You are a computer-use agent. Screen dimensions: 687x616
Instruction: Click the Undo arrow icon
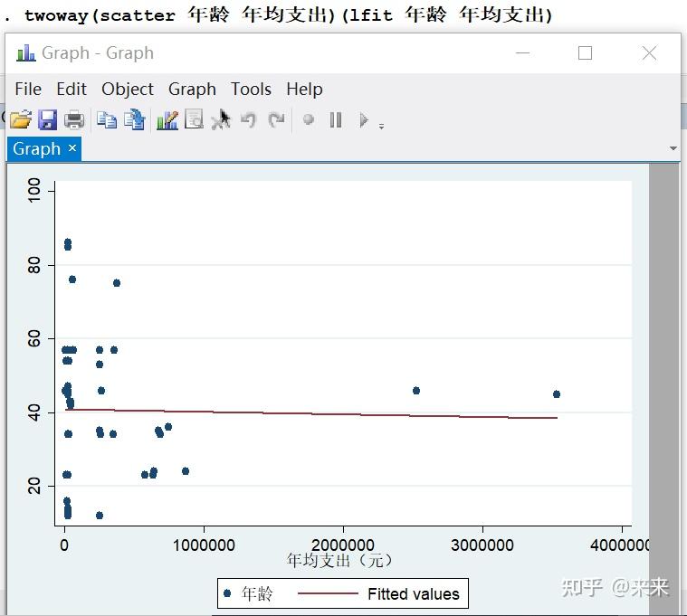[248, 119]
